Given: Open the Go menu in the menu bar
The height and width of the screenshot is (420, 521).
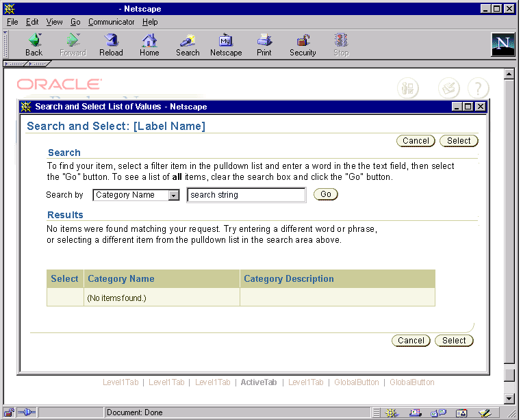Looking at the screenshot, I should point(75,22).
